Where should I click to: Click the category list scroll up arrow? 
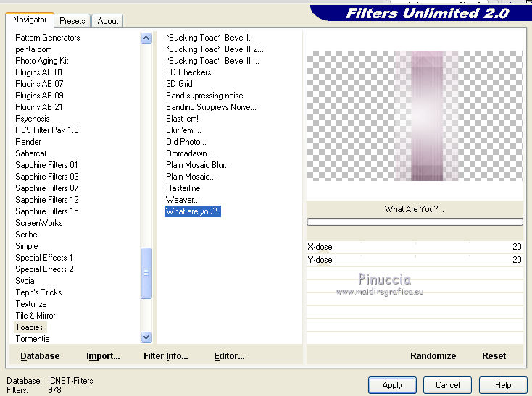tap(146, 38)
